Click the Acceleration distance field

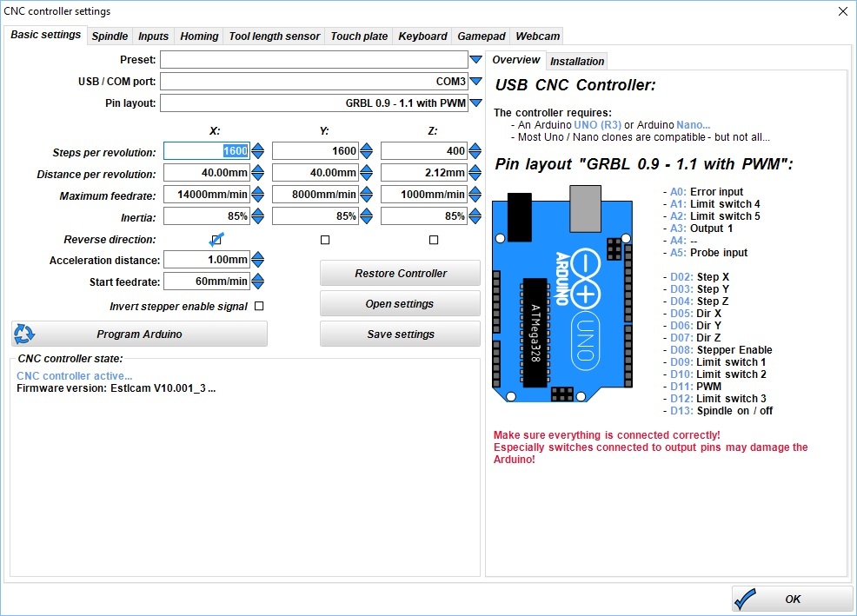pyautogui.click(x=207, y=260)
